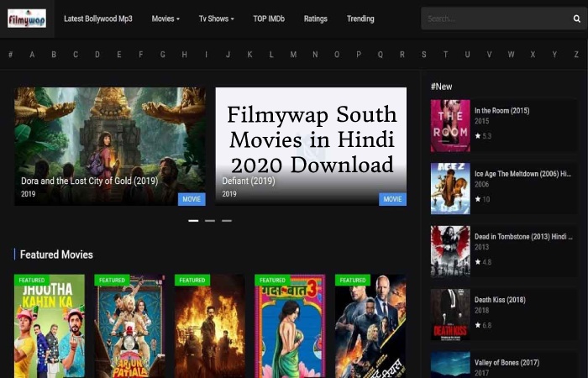Open Arjun Patiala featured poster
The width and height of the screenshot is (588, 378).
coord(129,326)
